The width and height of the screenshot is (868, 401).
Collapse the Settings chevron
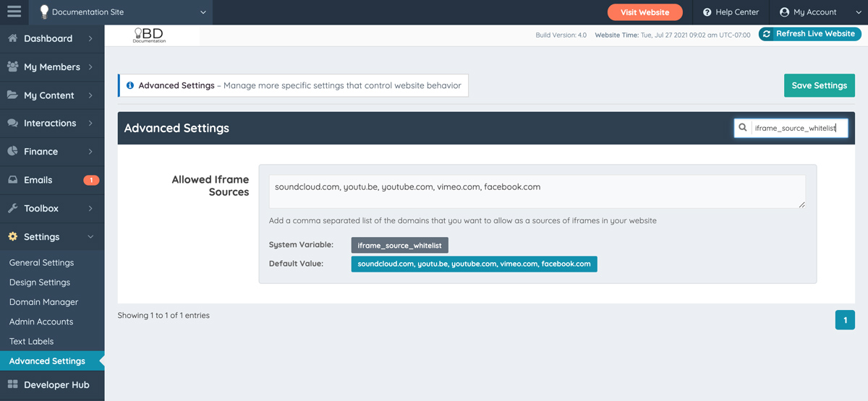coord(90,236)
